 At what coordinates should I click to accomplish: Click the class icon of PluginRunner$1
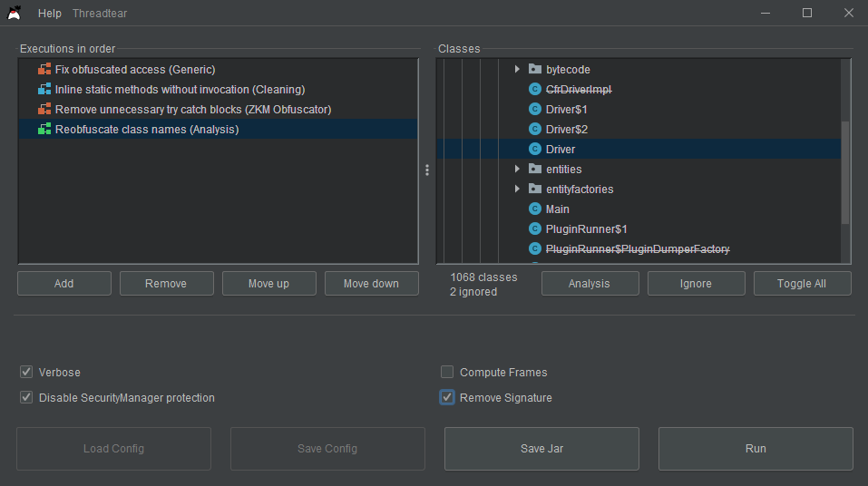[x=535, y=228]
